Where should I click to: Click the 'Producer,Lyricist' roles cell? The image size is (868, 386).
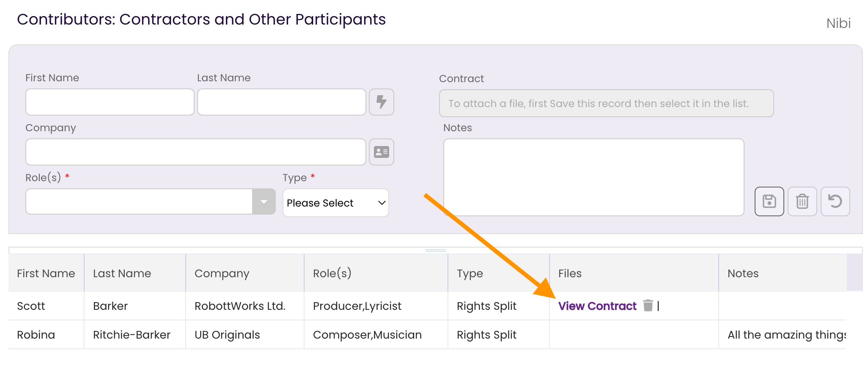point(376,306)
